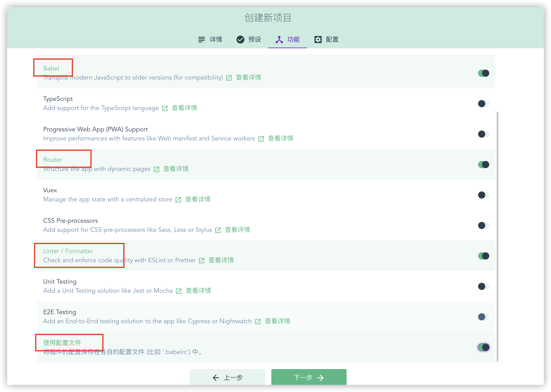This screenshot has height=392, width=551.
Task: Go to the 预设 tab
Action: click(249, 39)
